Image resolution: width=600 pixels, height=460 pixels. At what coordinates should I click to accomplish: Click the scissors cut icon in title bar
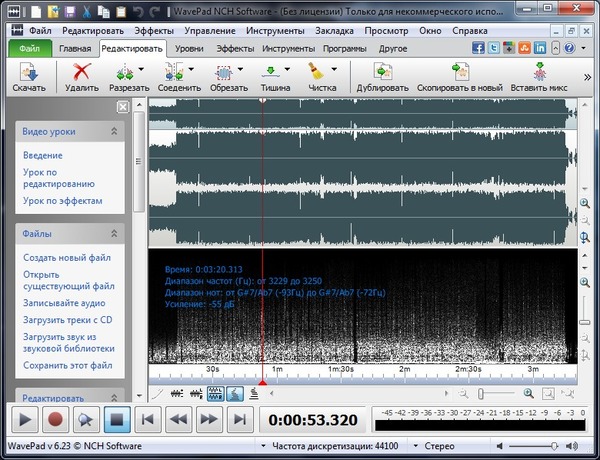point(87,11)
